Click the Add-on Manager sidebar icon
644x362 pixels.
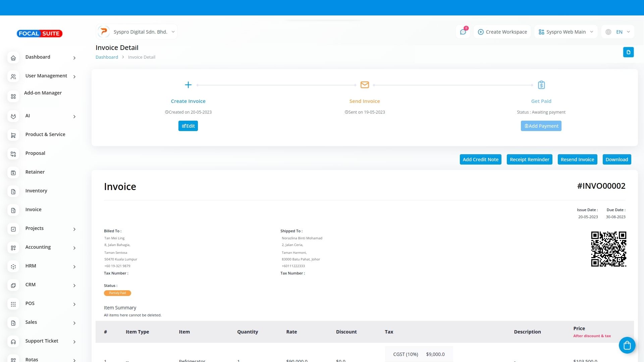[13, 97]
